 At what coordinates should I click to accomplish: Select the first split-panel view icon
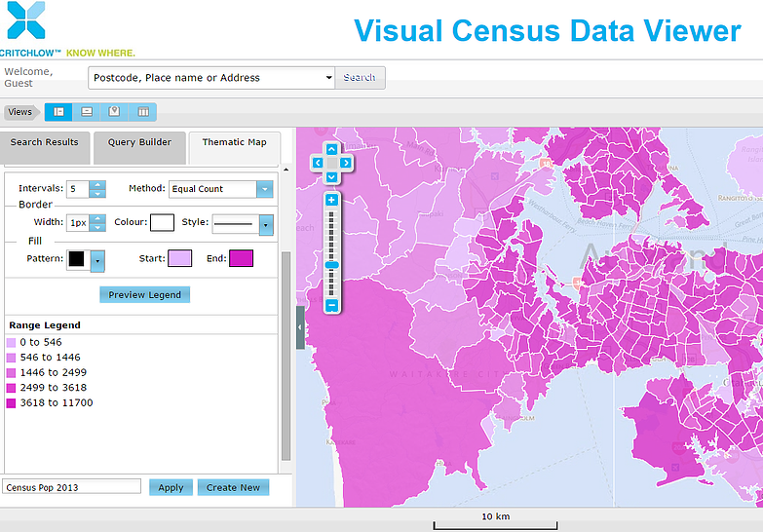click(x=58, y=112)
